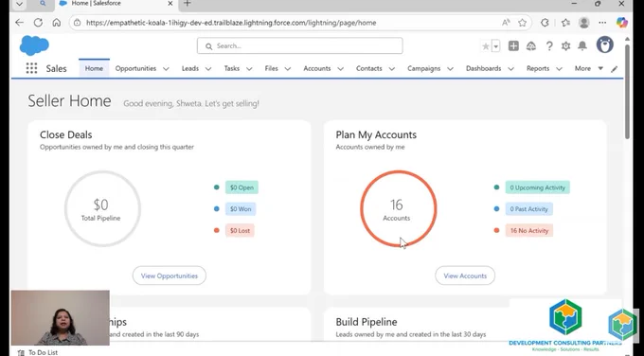
Task: Click the $0 Won legend badge
Action: click(241, 209)
